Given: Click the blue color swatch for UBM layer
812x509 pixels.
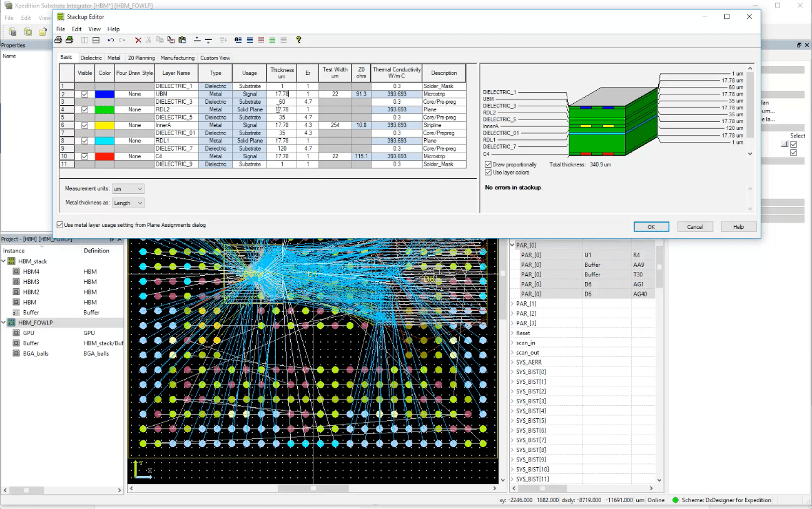Looking at the screenshot, I should tap(104, 94).
